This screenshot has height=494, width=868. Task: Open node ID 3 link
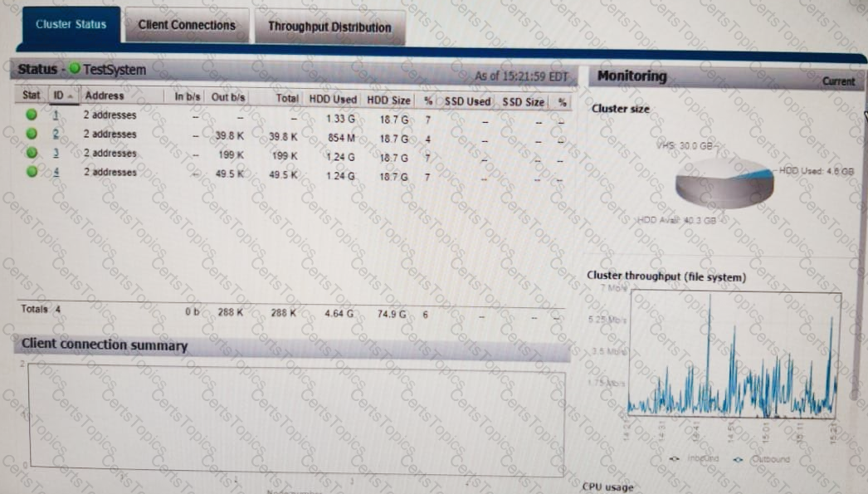tap(56, 153)
